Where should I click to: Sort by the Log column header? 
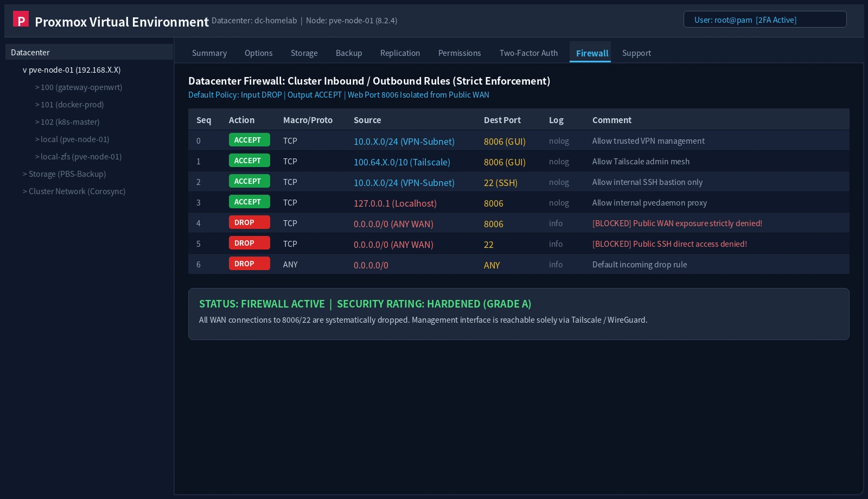[x=556, y=120]
